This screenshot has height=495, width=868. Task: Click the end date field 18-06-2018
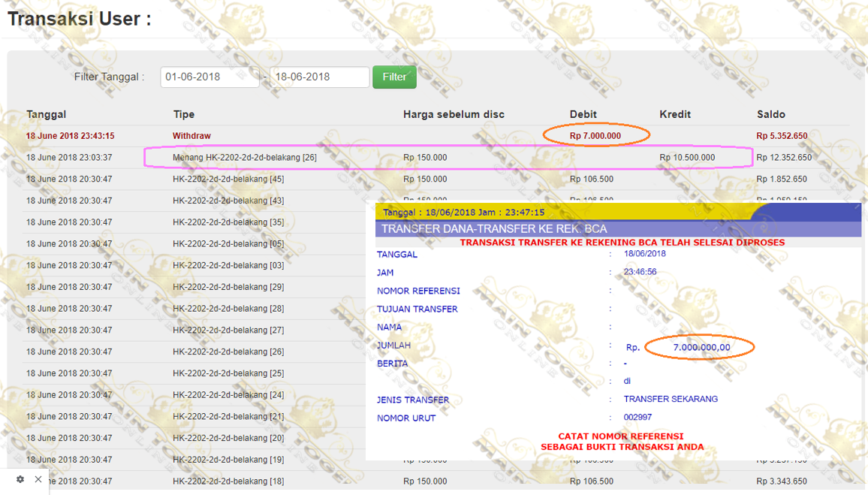click(x=319, y=77)
